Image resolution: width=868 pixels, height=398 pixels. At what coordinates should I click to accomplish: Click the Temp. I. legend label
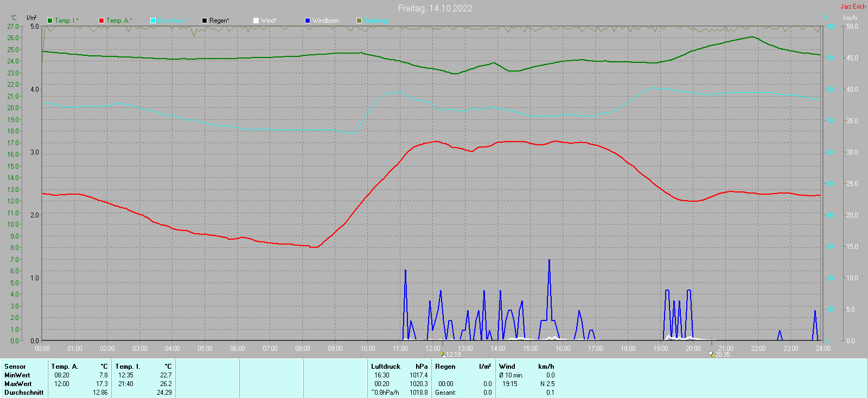click(66, 21)
